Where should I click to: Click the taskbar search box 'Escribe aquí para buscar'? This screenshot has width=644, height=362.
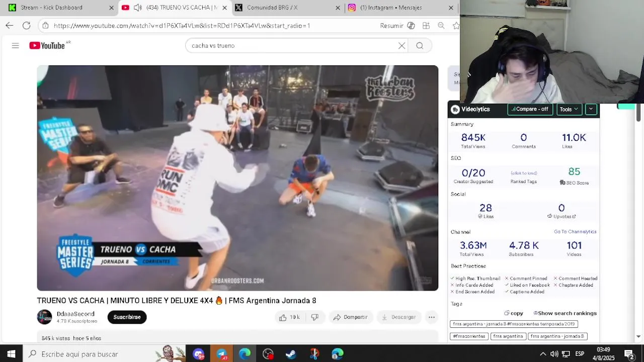pos(105,354)
